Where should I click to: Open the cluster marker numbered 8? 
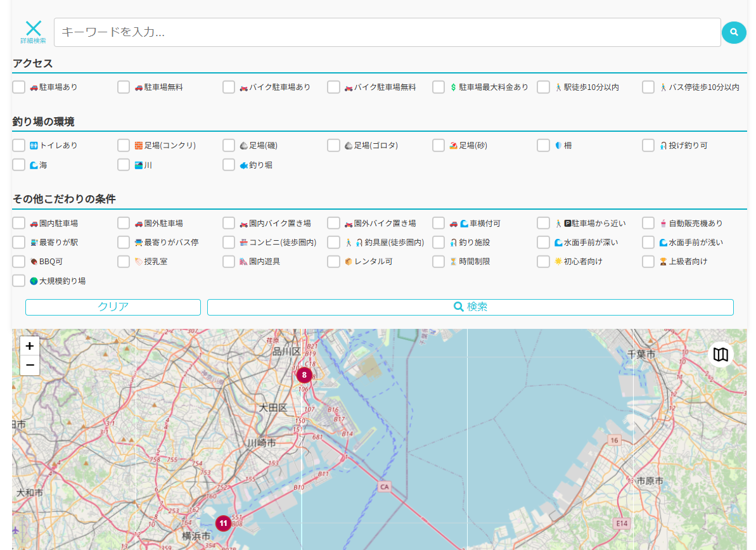[x=304, y=375]
